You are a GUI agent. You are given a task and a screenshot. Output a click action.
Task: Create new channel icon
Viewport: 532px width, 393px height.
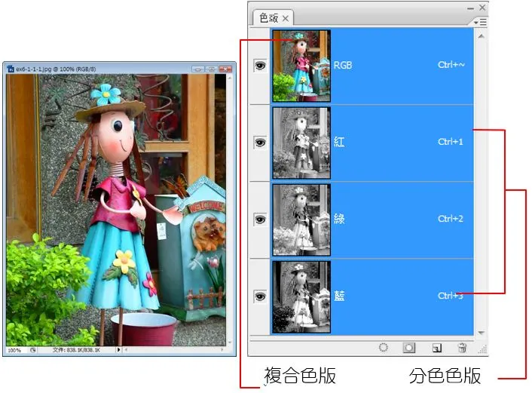pyautogui.click(x=437, y=348)
